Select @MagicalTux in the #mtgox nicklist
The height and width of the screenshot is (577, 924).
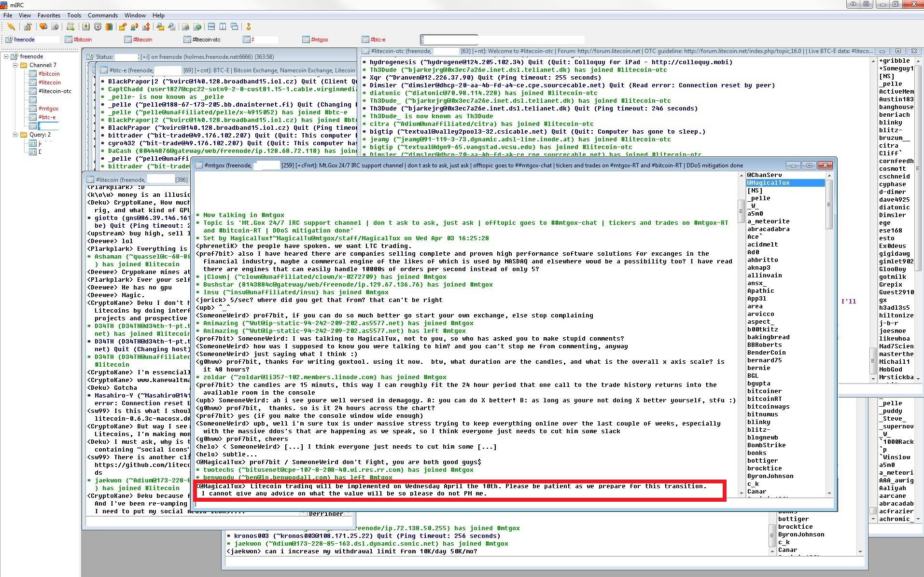pyautogui.click(x=785, y=183)
